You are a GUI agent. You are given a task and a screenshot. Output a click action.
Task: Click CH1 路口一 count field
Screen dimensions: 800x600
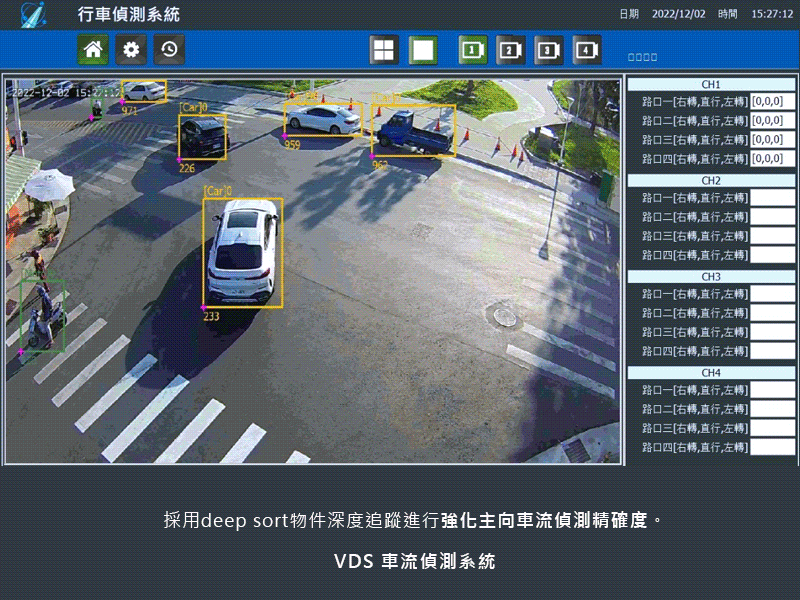772,102
